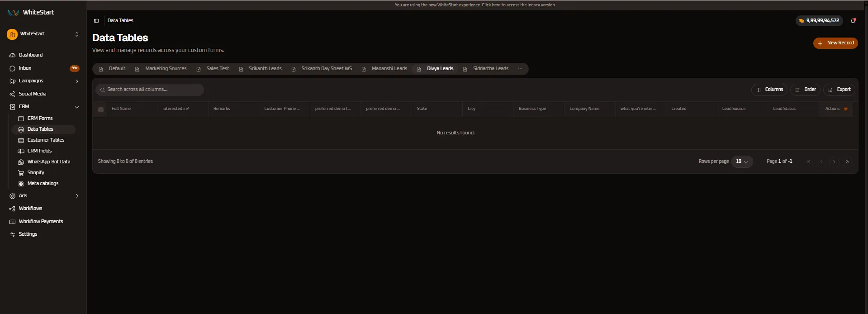This screenshot has height=314, width=868.
Task: Open the rows per page dropdown
Action: [x=742, y=162]
